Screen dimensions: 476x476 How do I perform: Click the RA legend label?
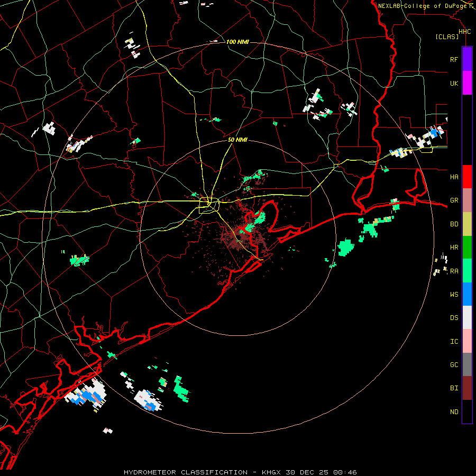click(x=454, y=271)
